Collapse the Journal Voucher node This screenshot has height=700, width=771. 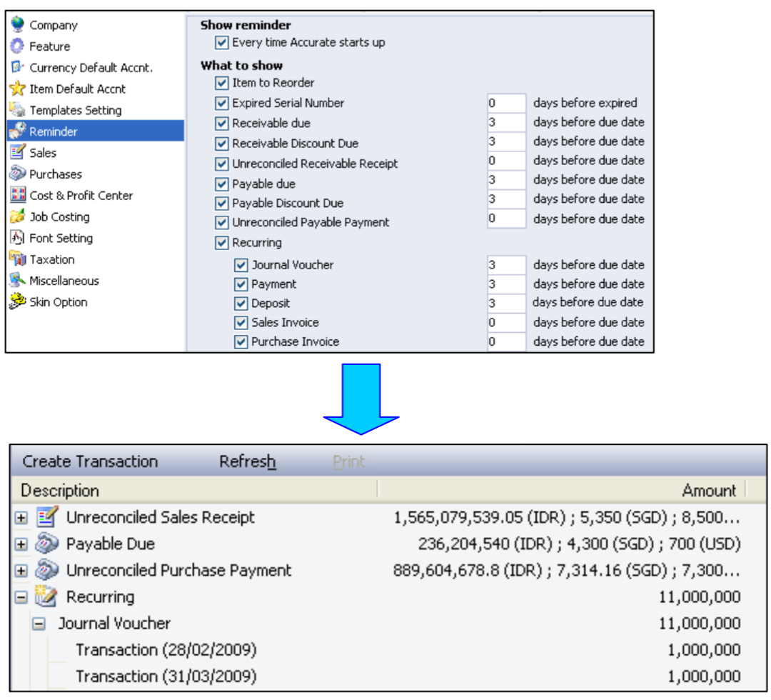coord(40,624)
